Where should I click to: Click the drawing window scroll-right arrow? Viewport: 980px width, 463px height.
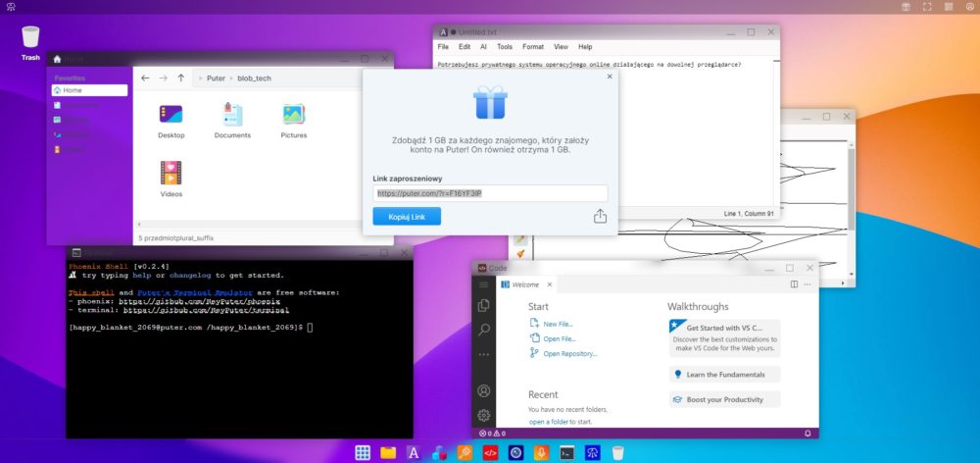coord(843,283)
